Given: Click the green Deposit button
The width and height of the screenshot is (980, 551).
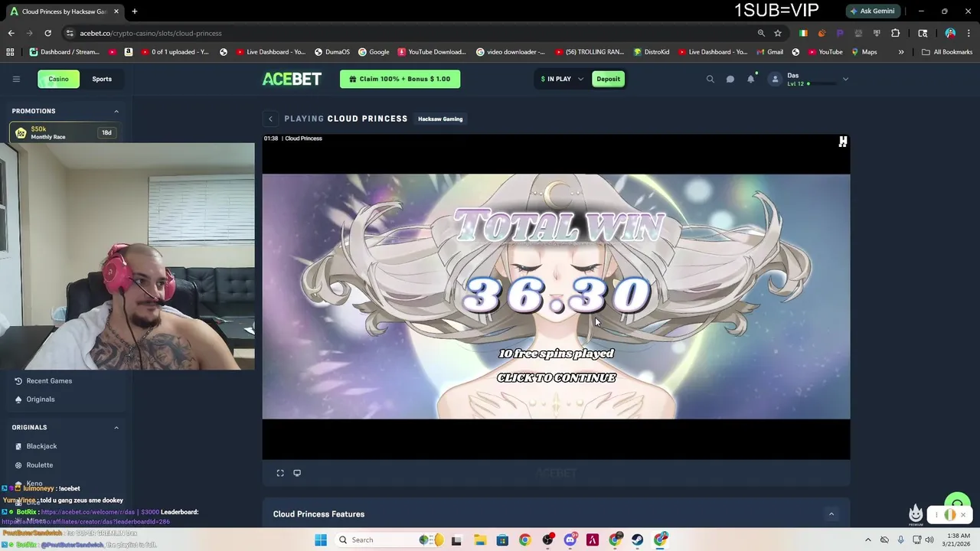Looking at the screenshot, I should pos(608,79).
